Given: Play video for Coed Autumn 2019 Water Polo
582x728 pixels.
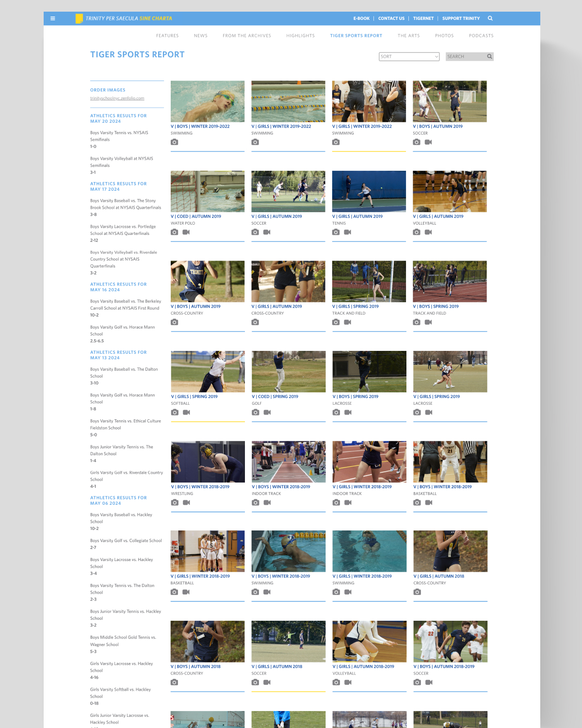Looking at the screenshot, I should tap(186, 232).
